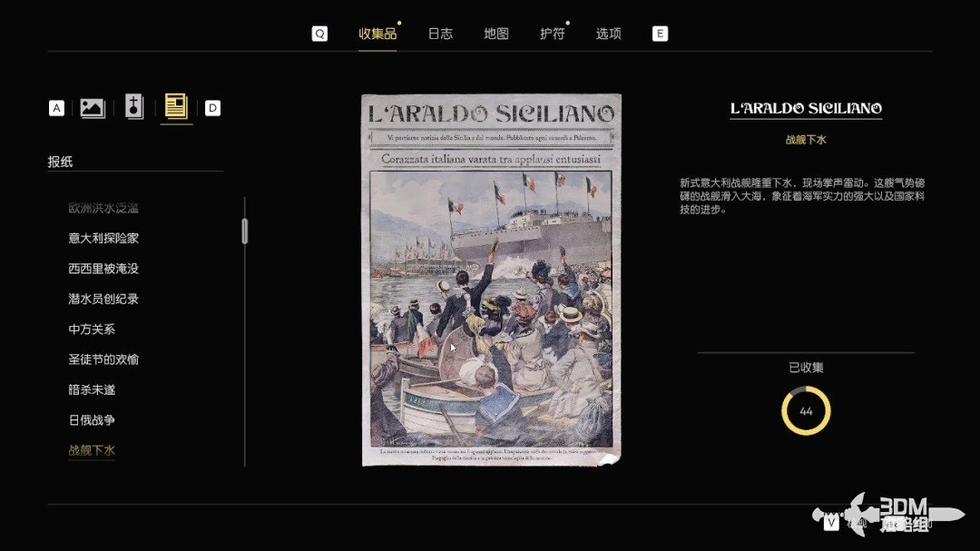Click the newspaper list scrollbar handle
980x551 pixels.
[244, 231]
